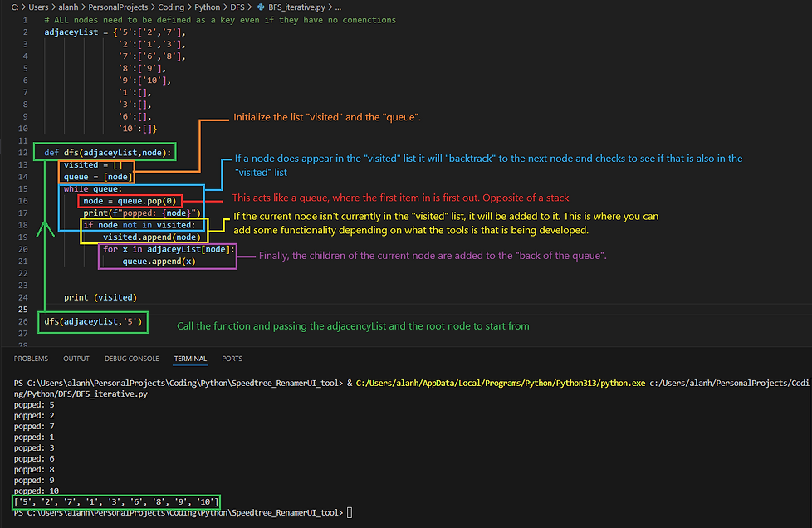Focus the final terminal prompt cursor
This screenshot has height=528, width=812.
350,512
